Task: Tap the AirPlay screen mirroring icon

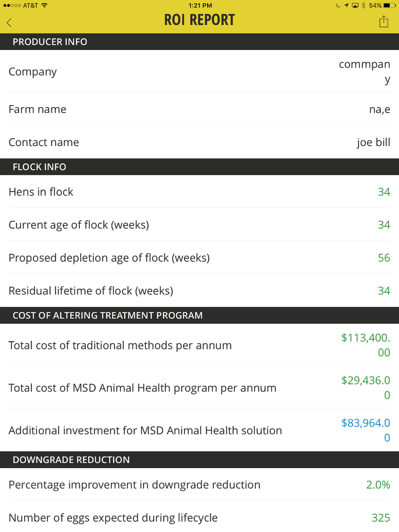Action: [x=355, y=5]
